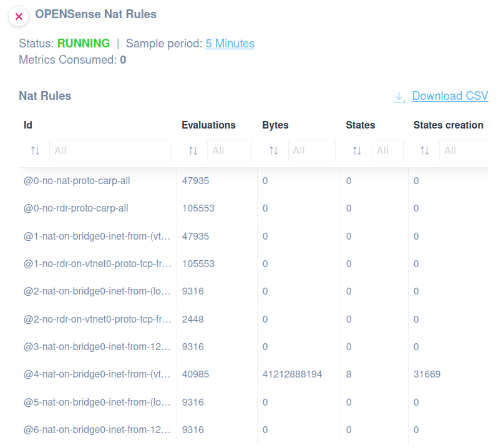Click the Download CSV link

click(x=450, y=96)
